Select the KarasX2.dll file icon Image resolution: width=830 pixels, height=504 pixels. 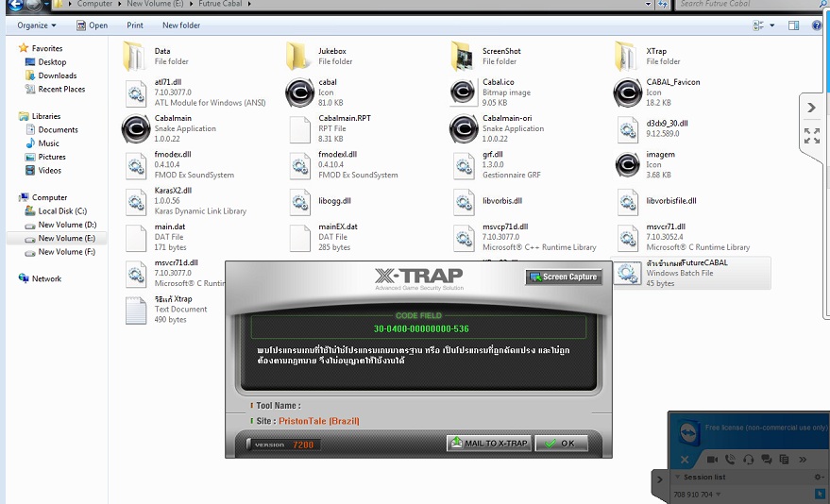136,201
